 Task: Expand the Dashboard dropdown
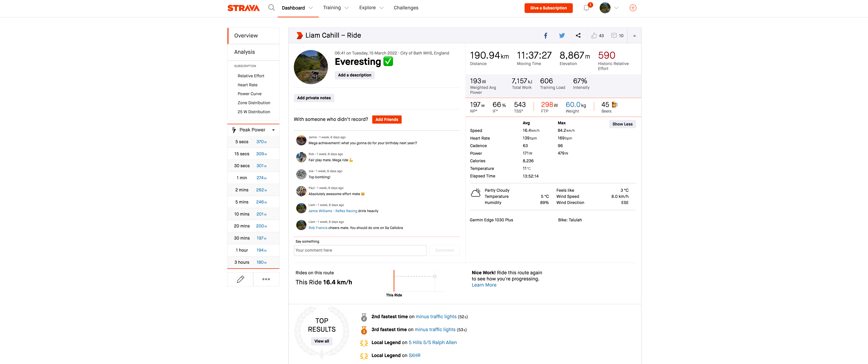[x=311, y=8]
